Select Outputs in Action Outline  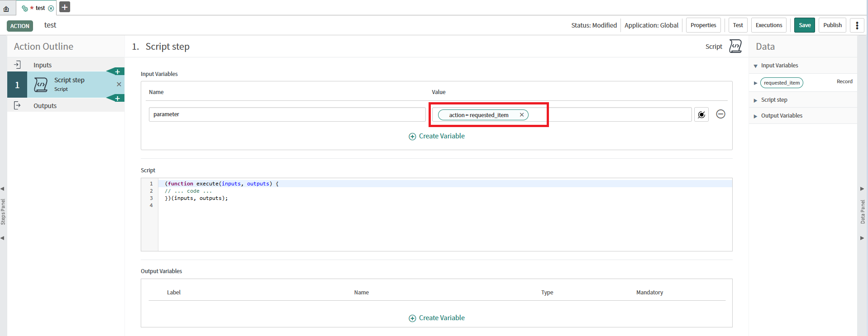coord(45,106)
